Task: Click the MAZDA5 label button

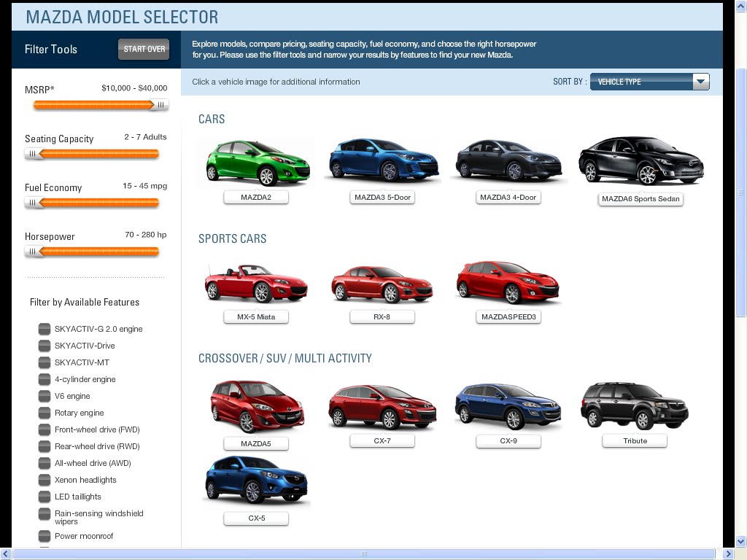Action: 256,443
